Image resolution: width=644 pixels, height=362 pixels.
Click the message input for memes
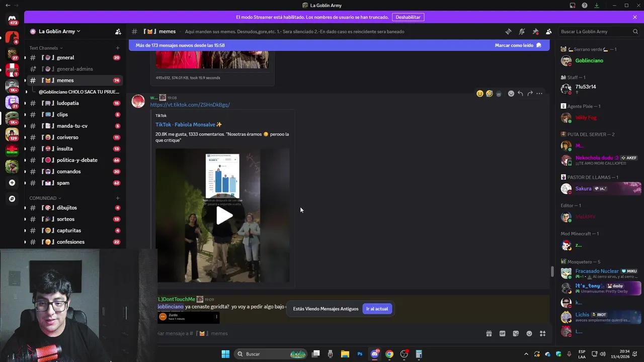click(x=317, y=333)
